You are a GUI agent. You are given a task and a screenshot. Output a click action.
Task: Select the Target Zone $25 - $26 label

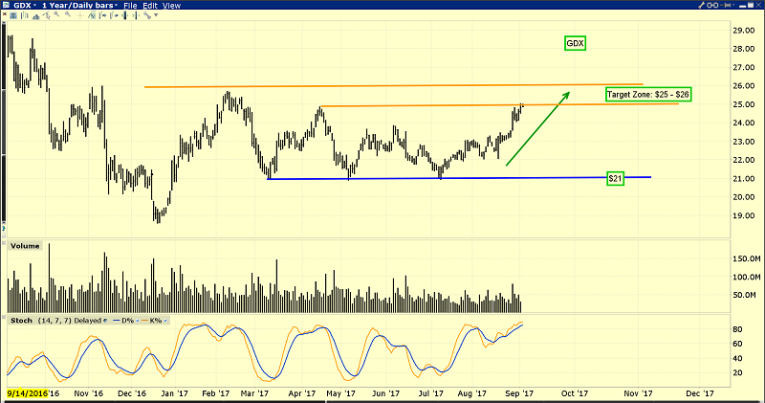(648, 94)
